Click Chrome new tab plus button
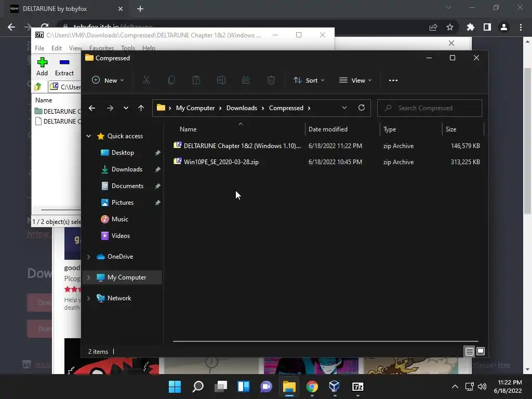 click(140, 9)
